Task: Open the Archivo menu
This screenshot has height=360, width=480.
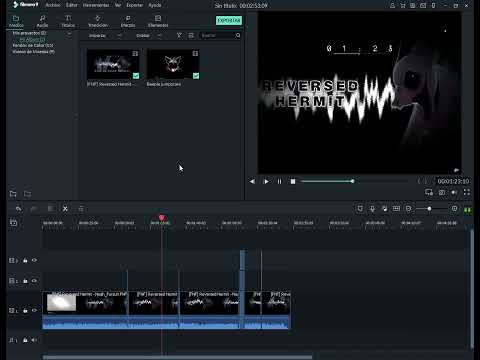Action: [53, 5]
